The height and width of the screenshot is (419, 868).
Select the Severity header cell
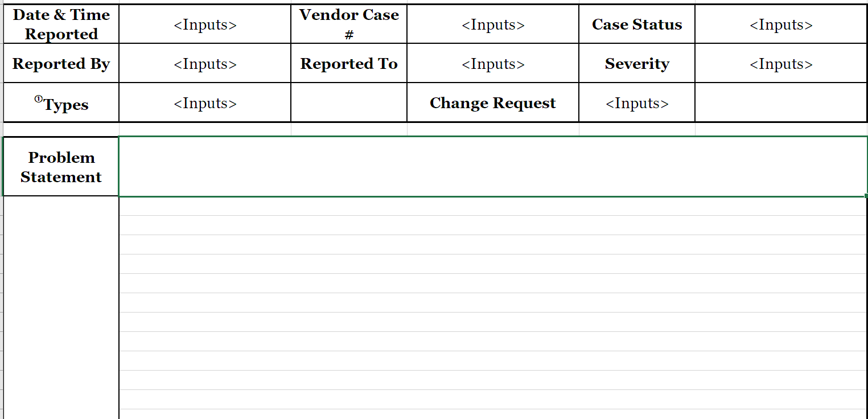636,64
